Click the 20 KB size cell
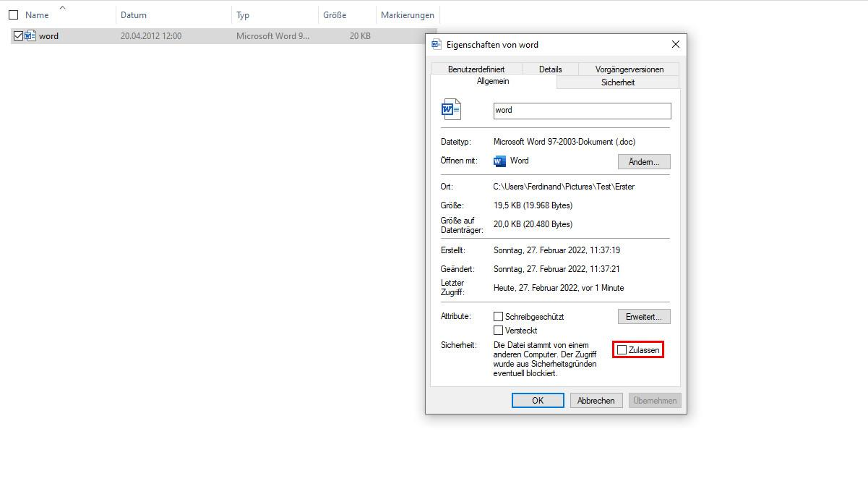868x489 pixels. click(360, 35)
